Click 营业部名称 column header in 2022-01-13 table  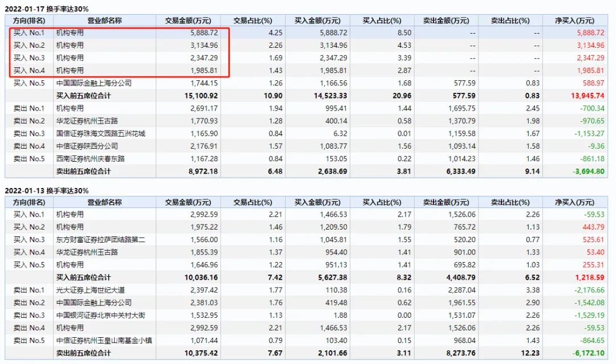click(x=104, y=202)
